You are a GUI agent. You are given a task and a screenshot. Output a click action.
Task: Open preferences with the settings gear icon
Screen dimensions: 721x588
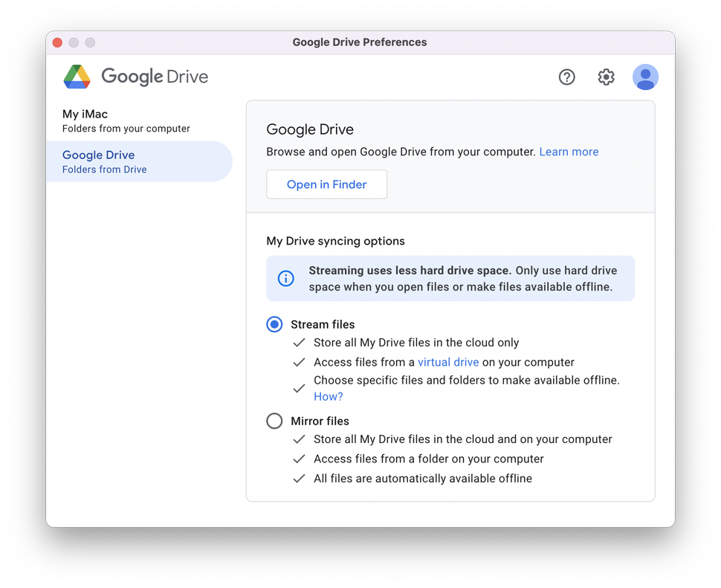pyautogui.click(x=606, y=77)
